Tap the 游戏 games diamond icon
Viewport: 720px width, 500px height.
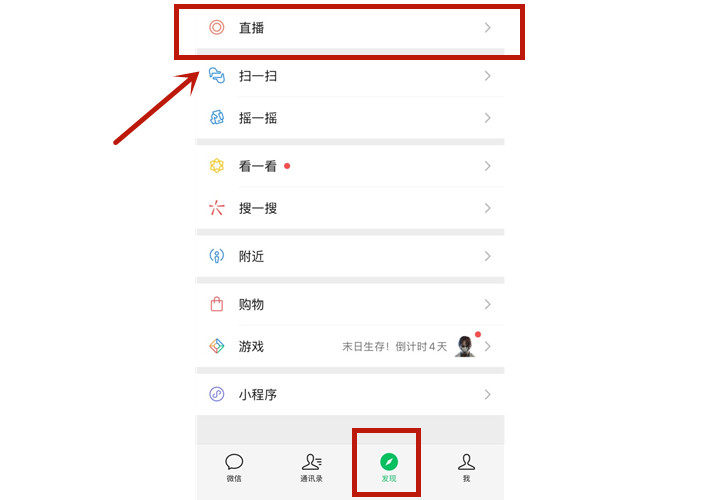[x=217, y=346]
